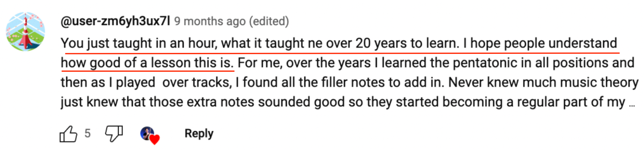Click the "9 months ago" timestamp
644x150 pixels.
point(210,21)
